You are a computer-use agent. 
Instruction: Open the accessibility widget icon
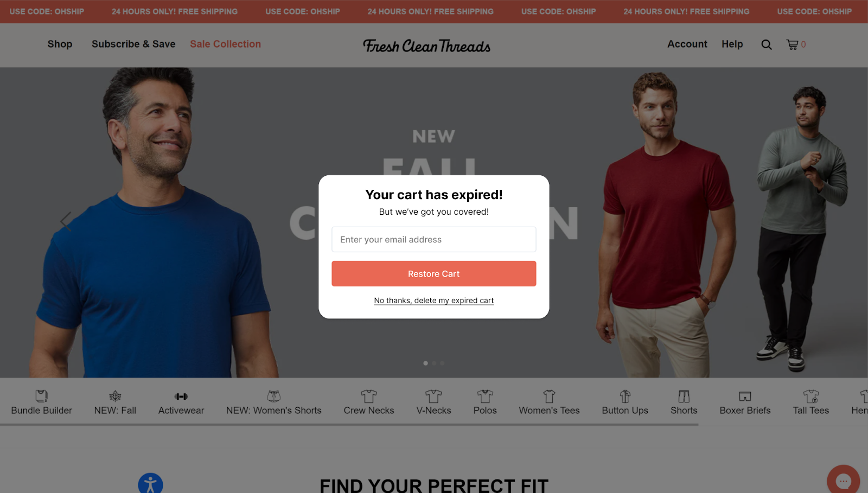(x=150, y=484)
